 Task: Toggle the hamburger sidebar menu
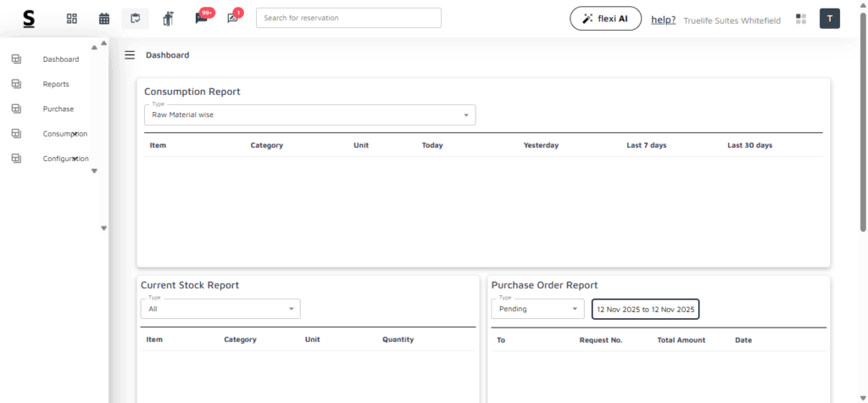(x=130, y=55)
